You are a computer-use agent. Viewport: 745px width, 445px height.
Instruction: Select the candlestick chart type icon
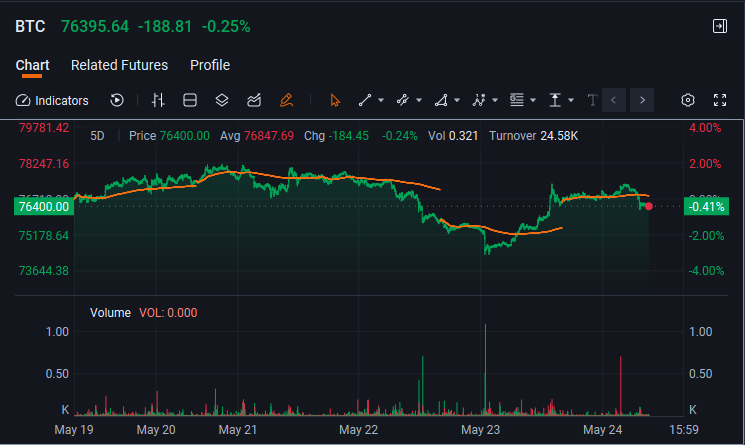158,100
